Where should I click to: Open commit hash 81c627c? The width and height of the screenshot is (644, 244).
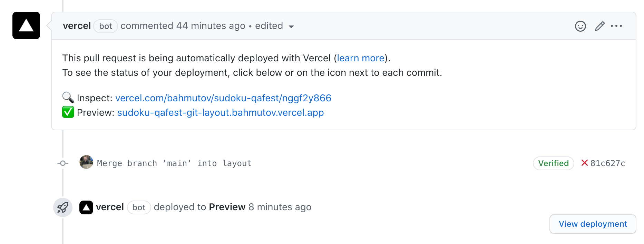(607, 163)
